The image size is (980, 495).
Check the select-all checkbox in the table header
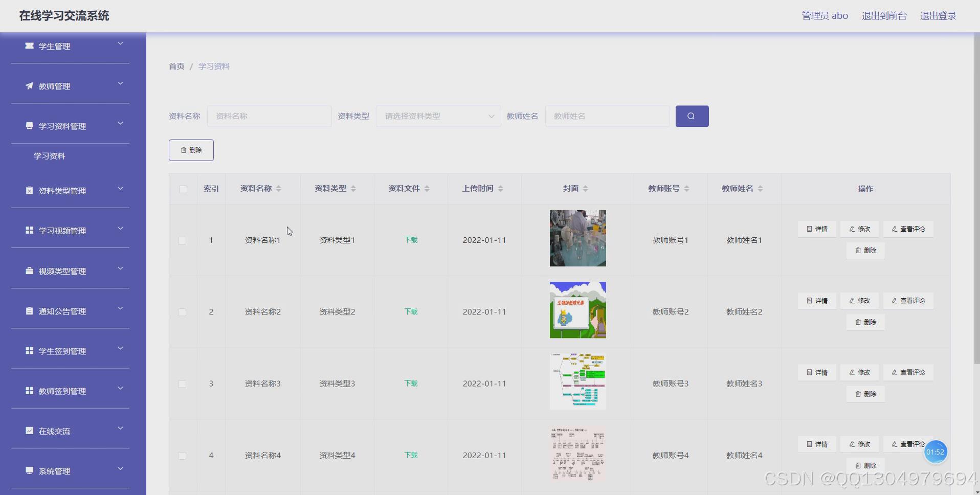182,189
